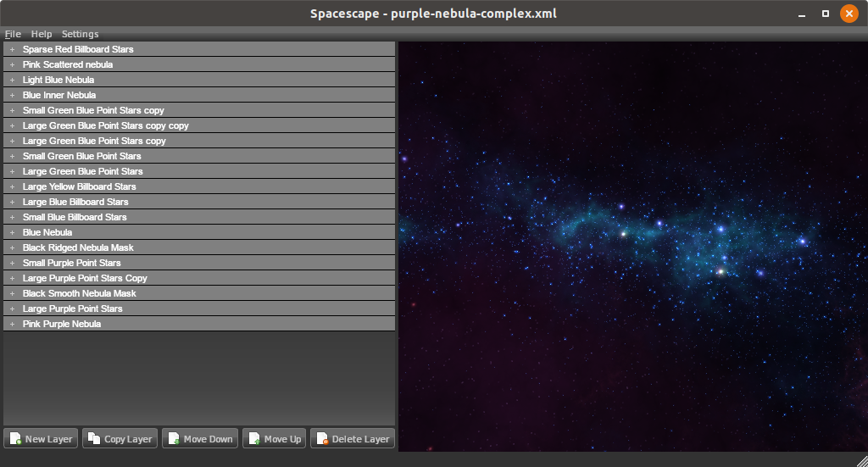Expand the Pink Purple Nebula layer
The image size is (868, 467).
coord(12,325)
